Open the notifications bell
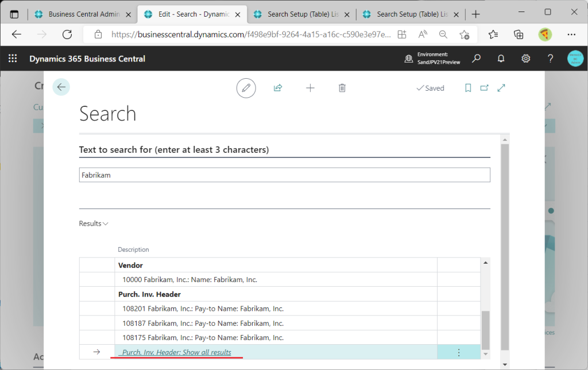588x370 pixels. coord(501,59)
